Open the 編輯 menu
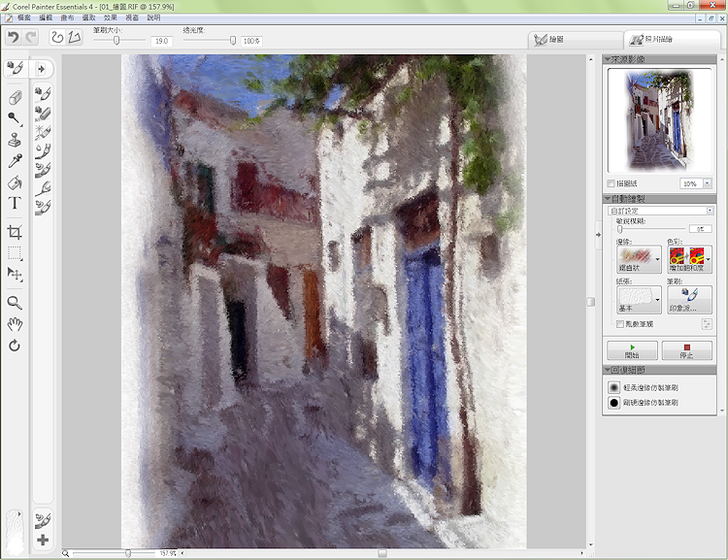728x560 pixels. [46, 17]
